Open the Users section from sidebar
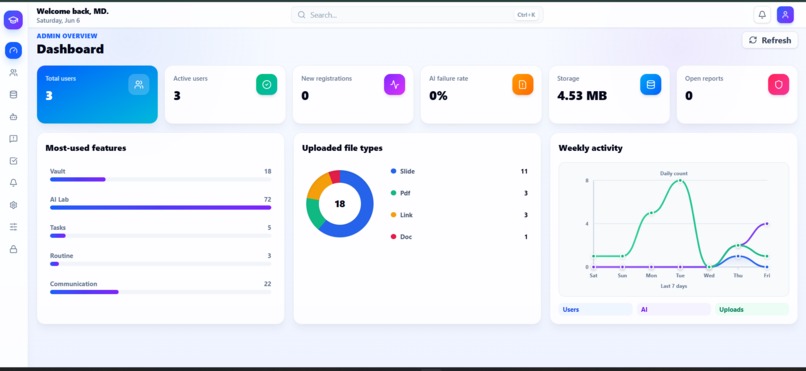 click(13, 73)
